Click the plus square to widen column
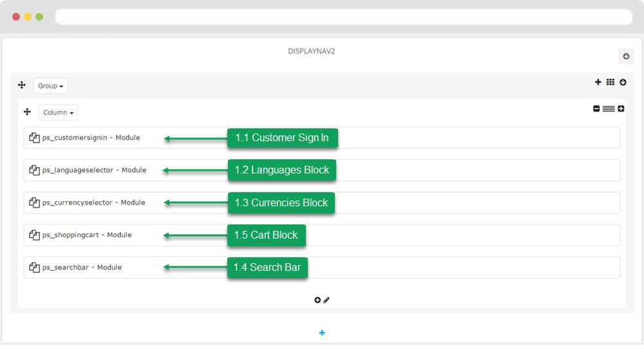The image size is (644, 345). click(621, 108)
